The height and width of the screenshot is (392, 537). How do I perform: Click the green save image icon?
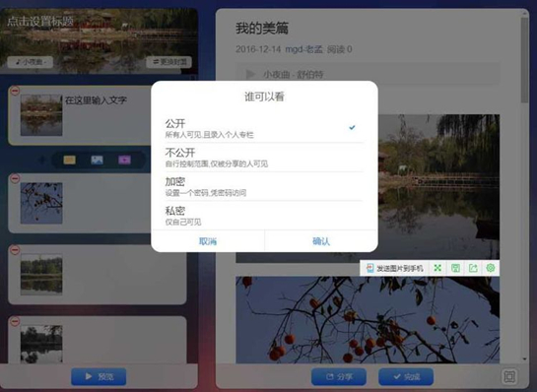click(455, 268)
